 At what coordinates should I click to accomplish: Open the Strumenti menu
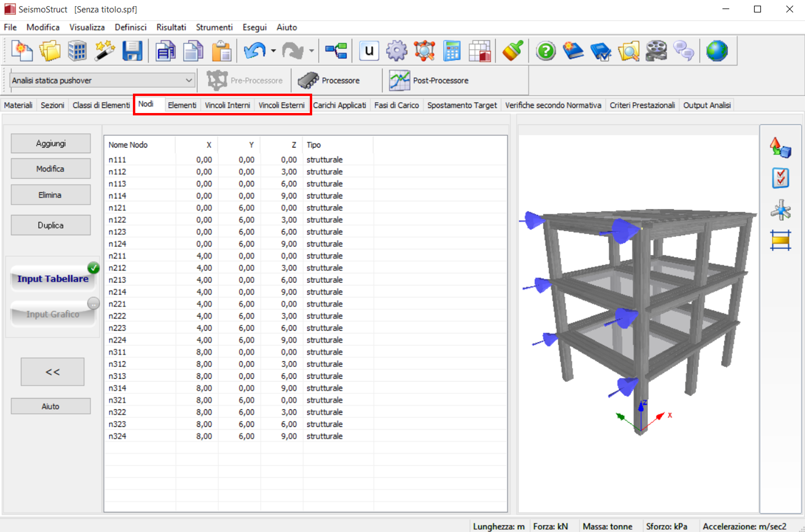214,27
